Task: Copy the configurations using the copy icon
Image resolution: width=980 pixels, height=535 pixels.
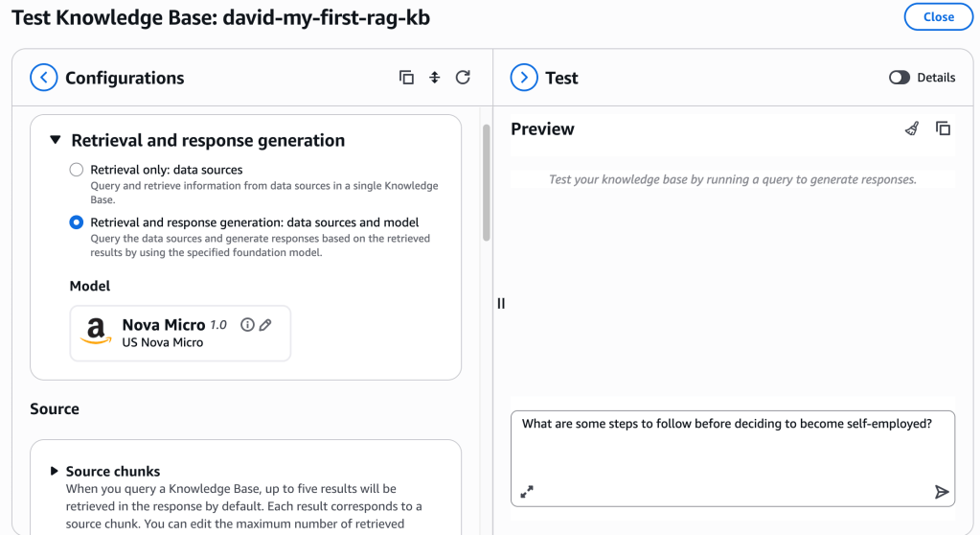Action: (406, 78)
